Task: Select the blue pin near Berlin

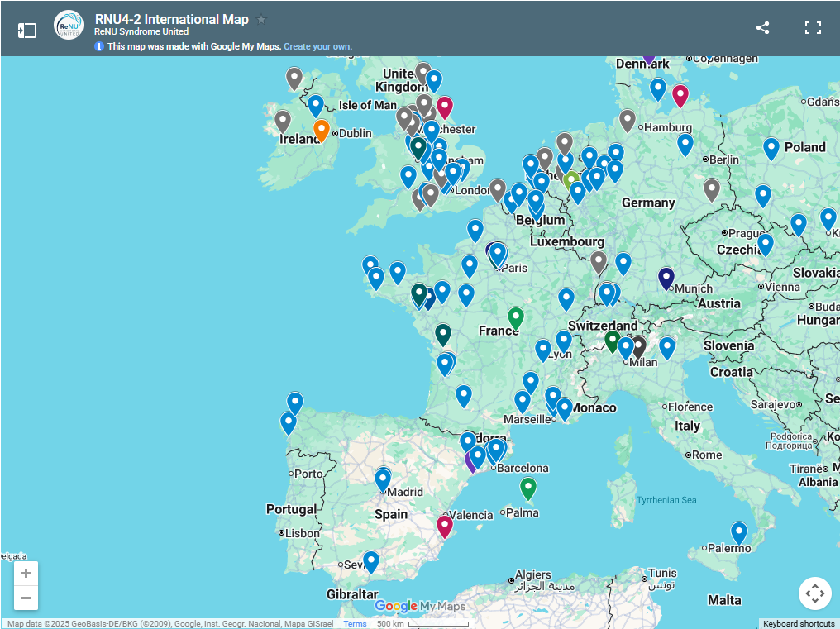Action: pos(685,145)
